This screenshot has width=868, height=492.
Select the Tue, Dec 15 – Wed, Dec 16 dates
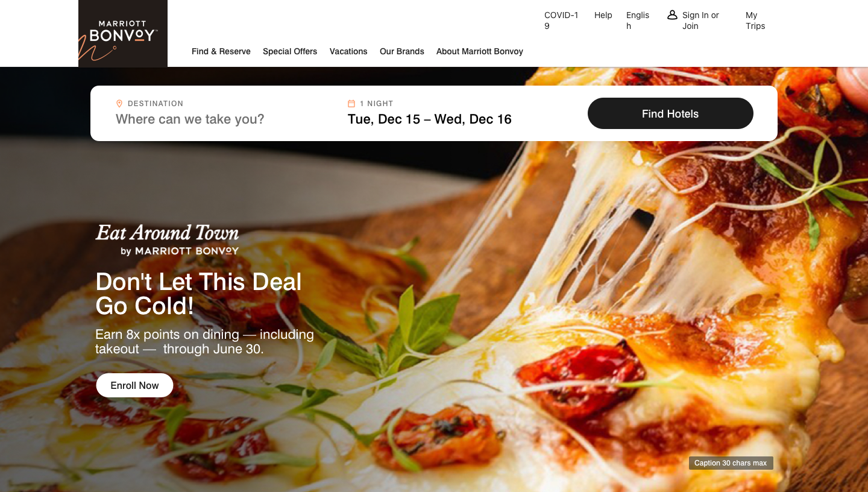coord(430,119)
